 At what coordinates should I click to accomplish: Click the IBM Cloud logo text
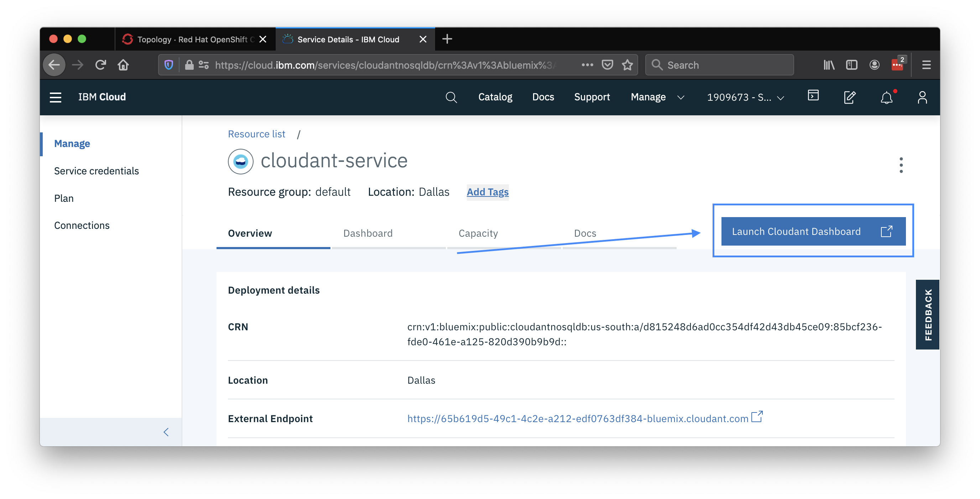(x=102, y=98)
